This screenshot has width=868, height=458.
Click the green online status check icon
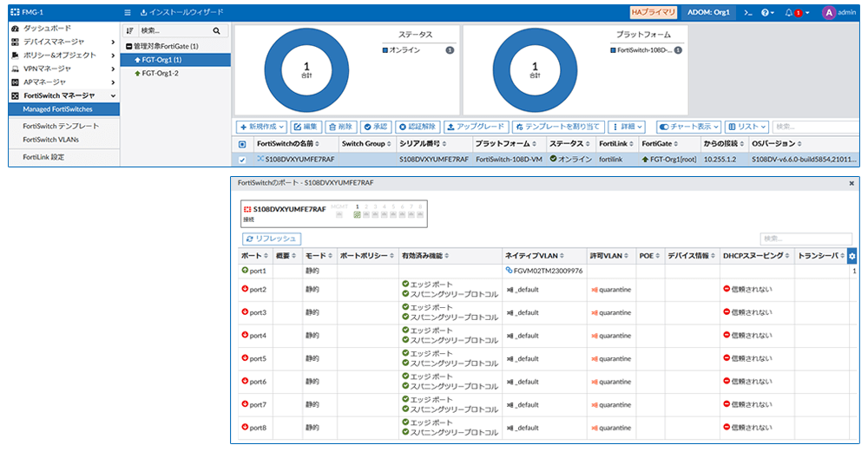pos(552,159)
